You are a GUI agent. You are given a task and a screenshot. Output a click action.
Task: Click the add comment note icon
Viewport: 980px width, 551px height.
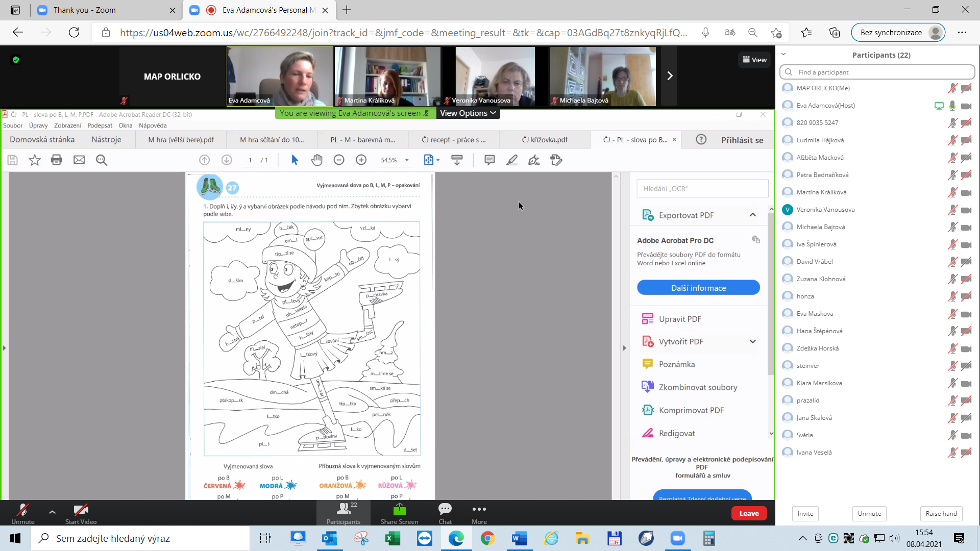pos(489,160)
